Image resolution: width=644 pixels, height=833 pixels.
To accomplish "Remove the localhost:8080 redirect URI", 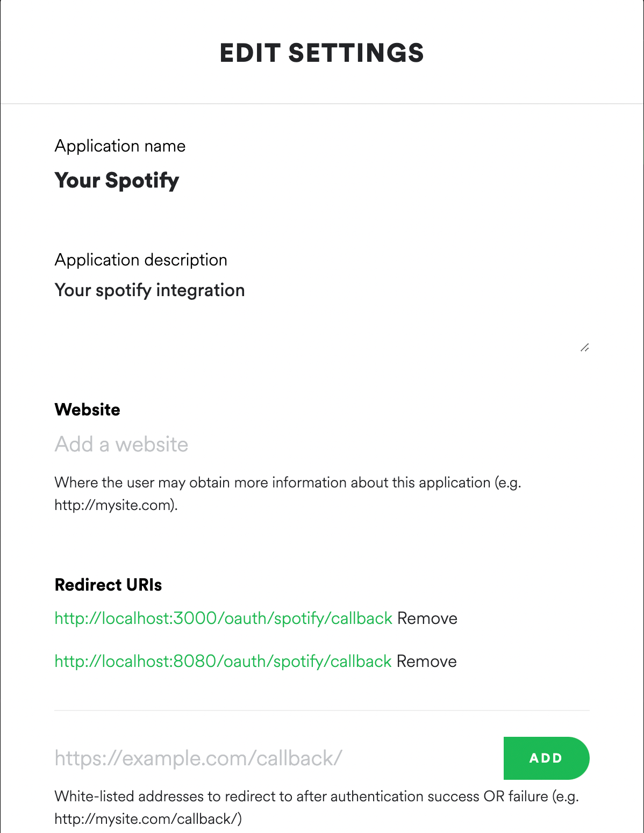I will click(427, 661).
